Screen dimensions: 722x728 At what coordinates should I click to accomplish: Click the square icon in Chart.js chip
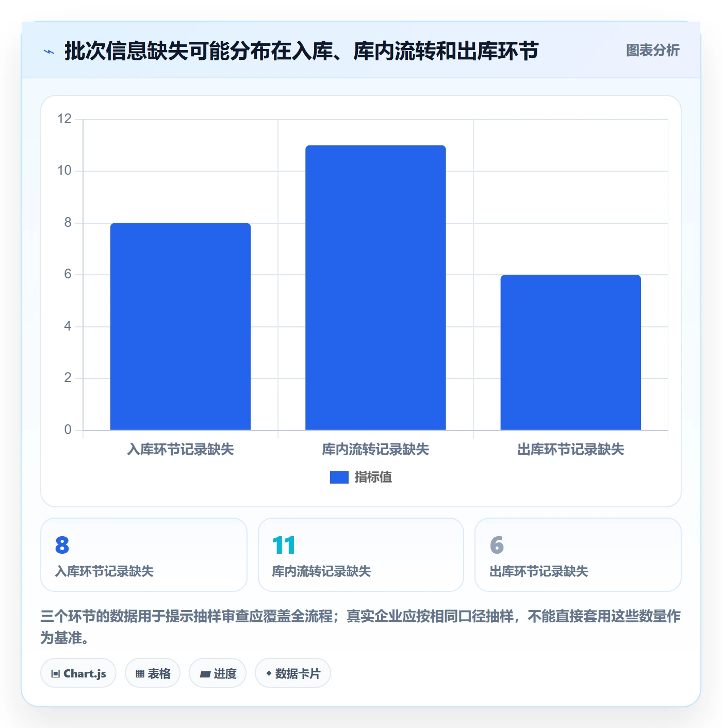pyautogui.click(x=56, y=673)
